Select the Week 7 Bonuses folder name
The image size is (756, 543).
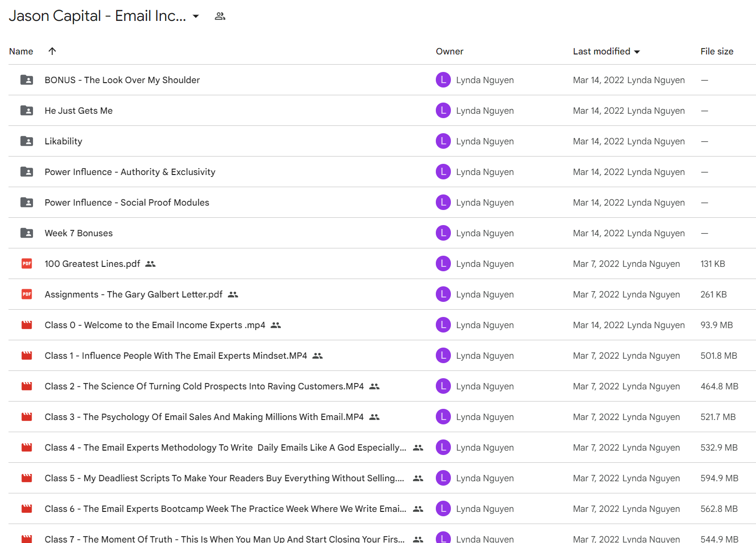tap(79, 233)
